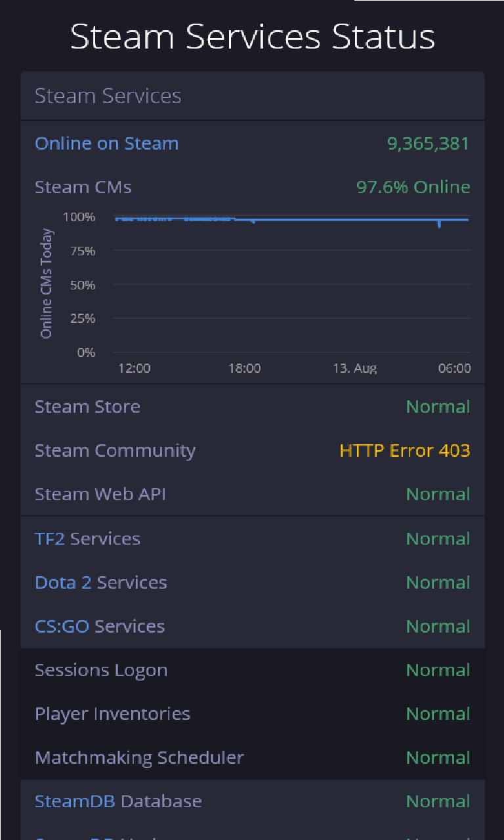Click the TF2 link
The height and width of the screenshot is (840, 504).
51,539
